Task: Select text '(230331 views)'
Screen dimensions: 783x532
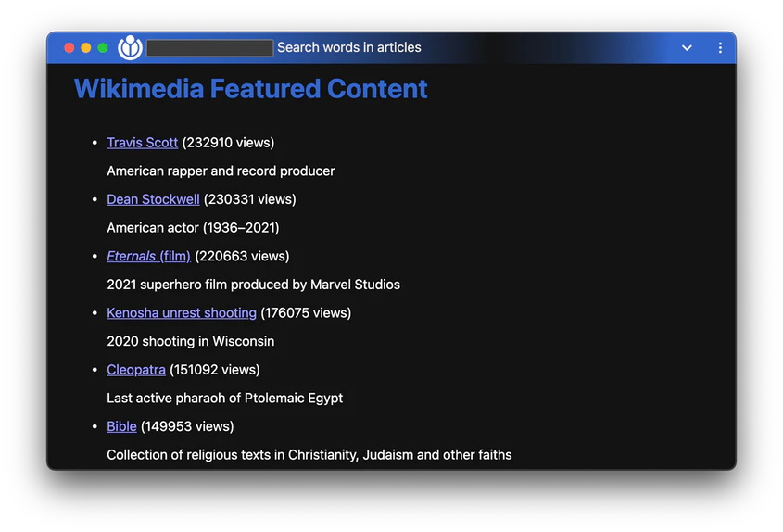Action: 250,199
